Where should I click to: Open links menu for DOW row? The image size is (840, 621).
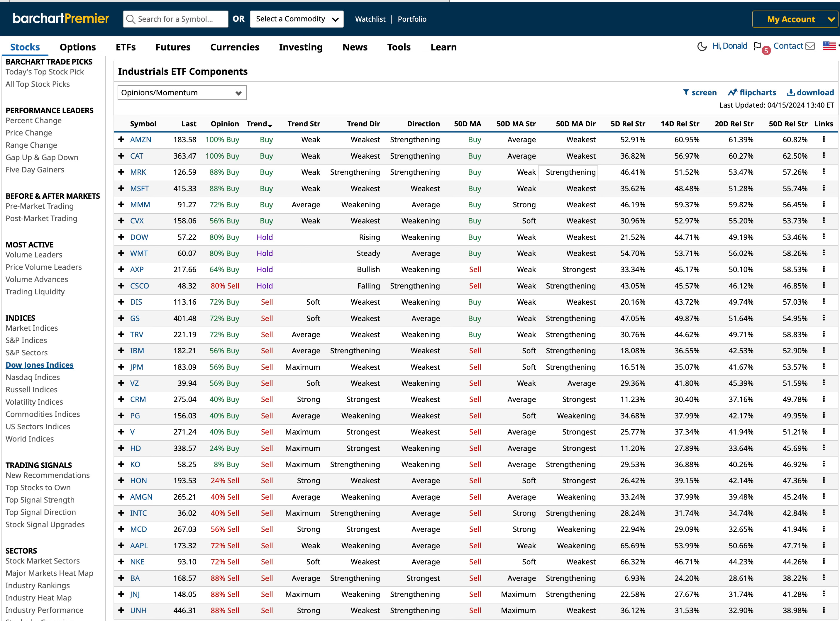(824, 237)
